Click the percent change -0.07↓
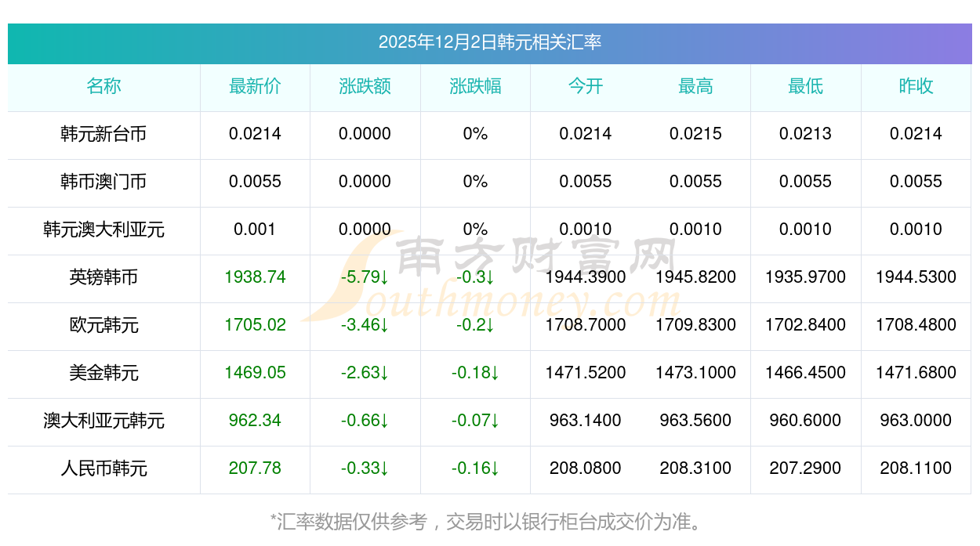The image size is (980, 546). tap(475, 421)
